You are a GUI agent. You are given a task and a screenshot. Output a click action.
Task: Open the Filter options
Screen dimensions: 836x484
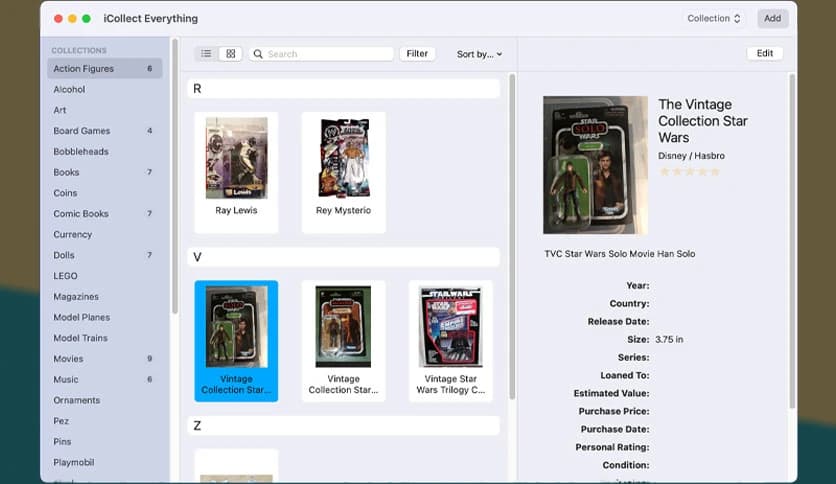click(x=417, y=54)
